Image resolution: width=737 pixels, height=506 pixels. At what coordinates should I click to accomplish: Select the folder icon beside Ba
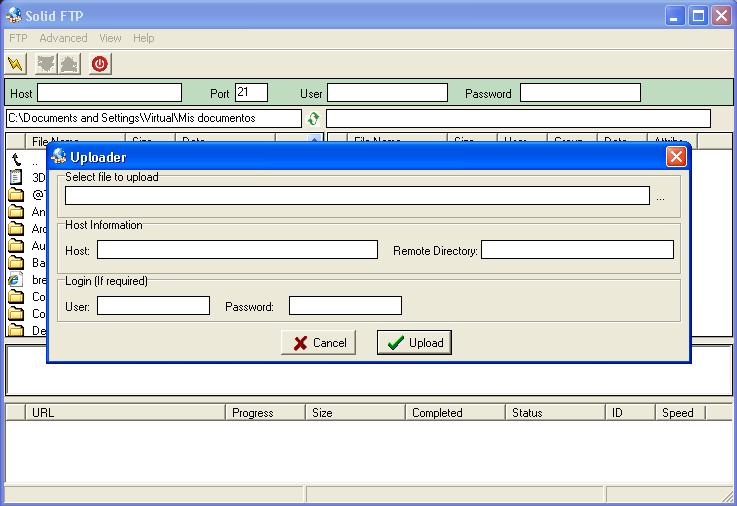tap(16, 262)
